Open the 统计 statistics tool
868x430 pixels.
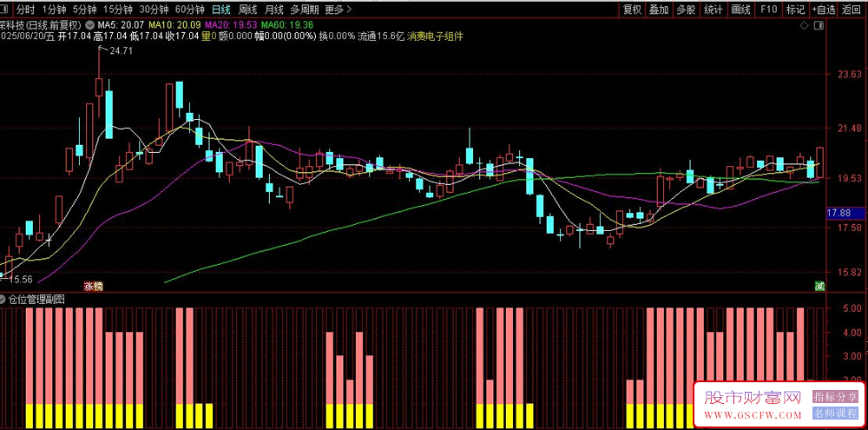713,10
